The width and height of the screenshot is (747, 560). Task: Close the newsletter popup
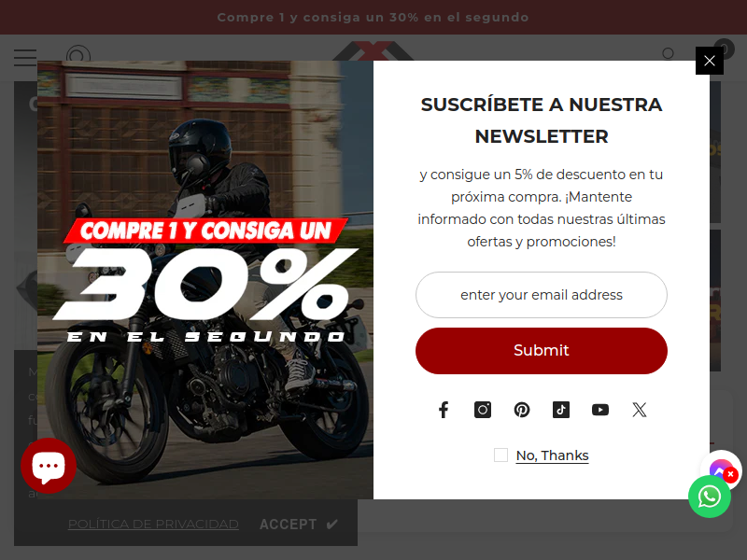710,61
